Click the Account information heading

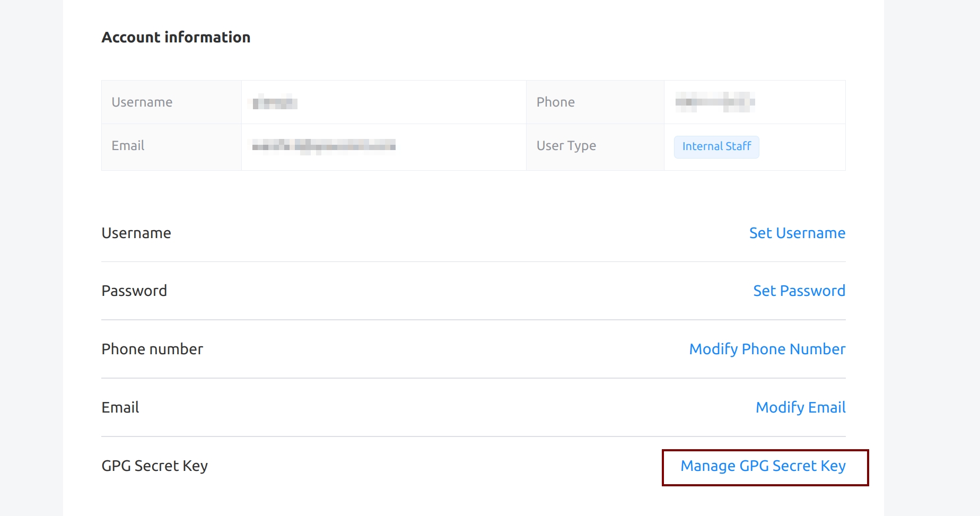[176, 37]
